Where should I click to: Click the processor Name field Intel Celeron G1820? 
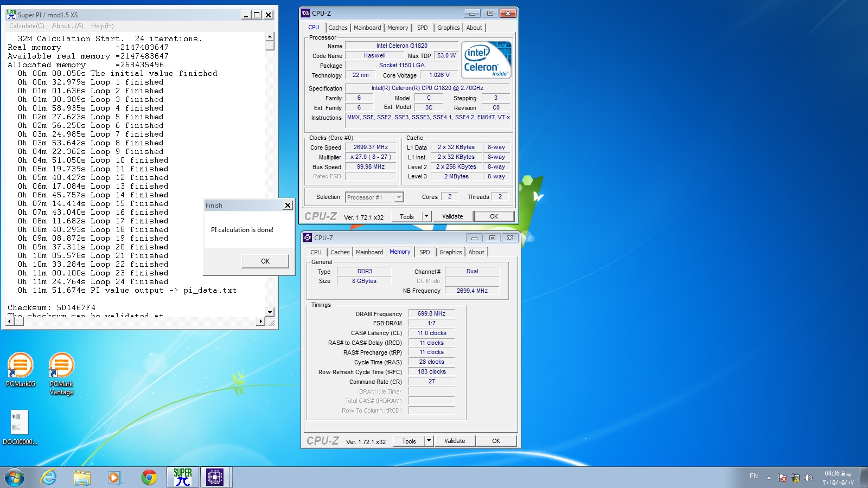point(402,46)
